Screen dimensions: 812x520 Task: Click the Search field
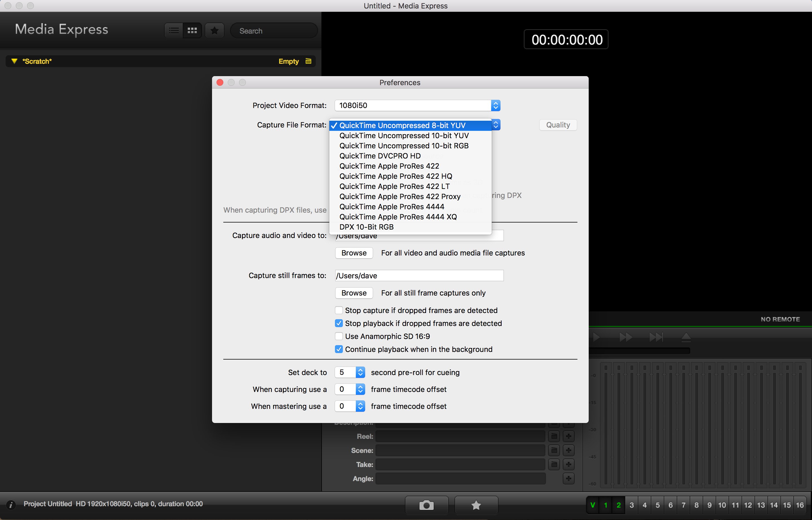pyautogui.click(x=274, y=31)
